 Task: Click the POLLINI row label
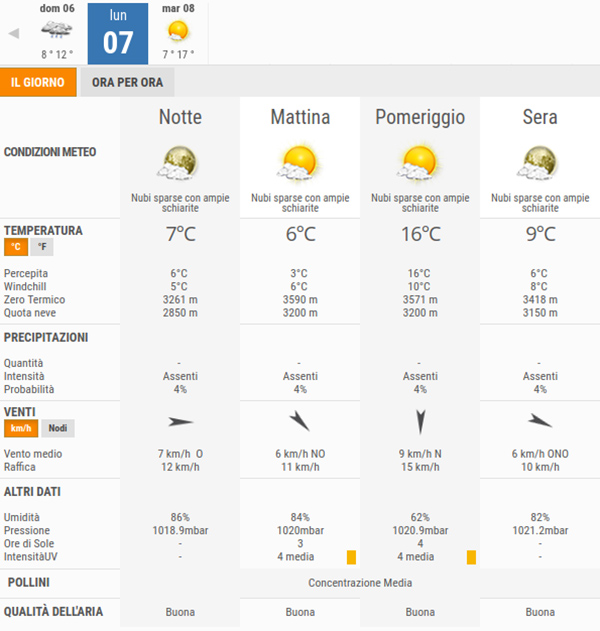tap(29, 582)
